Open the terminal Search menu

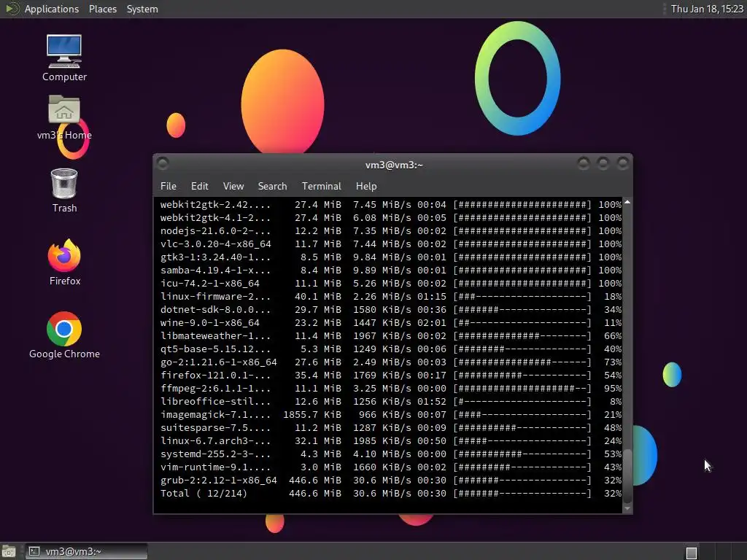273,186
